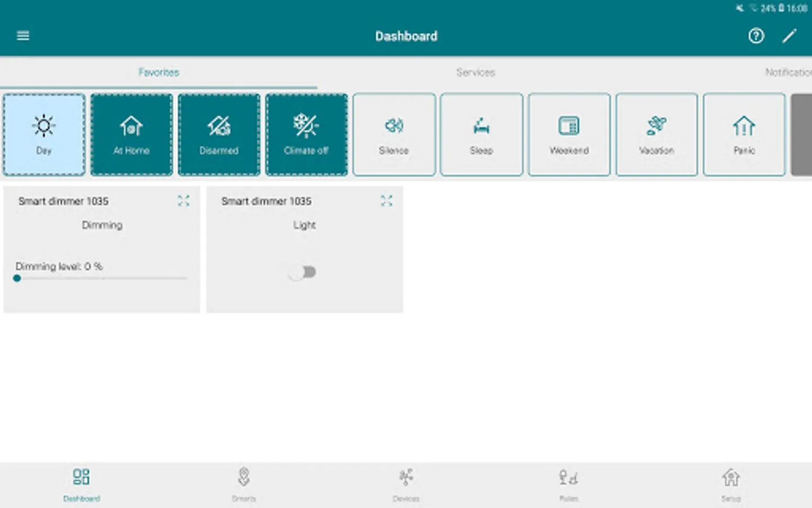This screenshot has height=508, width=812.
Task: Select the Day mode tile
Action: click(44, 134)
